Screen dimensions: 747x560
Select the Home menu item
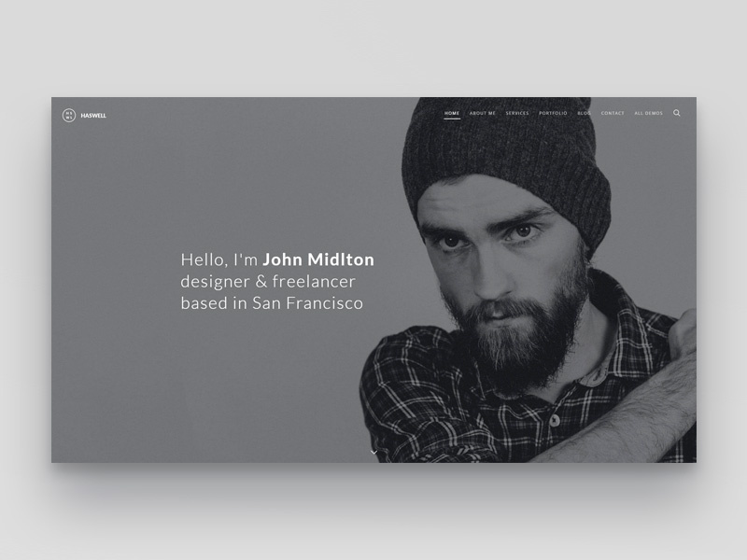pos(452,113)
